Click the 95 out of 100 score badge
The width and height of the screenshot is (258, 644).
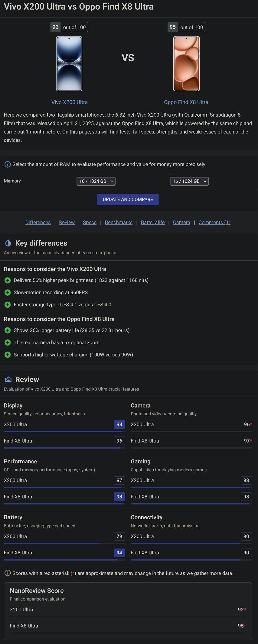[x=186, y=27]
